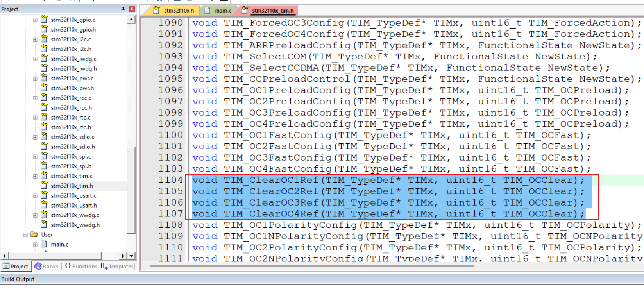644x288 pixels.
Task: Select stm32f10x_rcc.h in project tree
Action: tap(72, 107)
